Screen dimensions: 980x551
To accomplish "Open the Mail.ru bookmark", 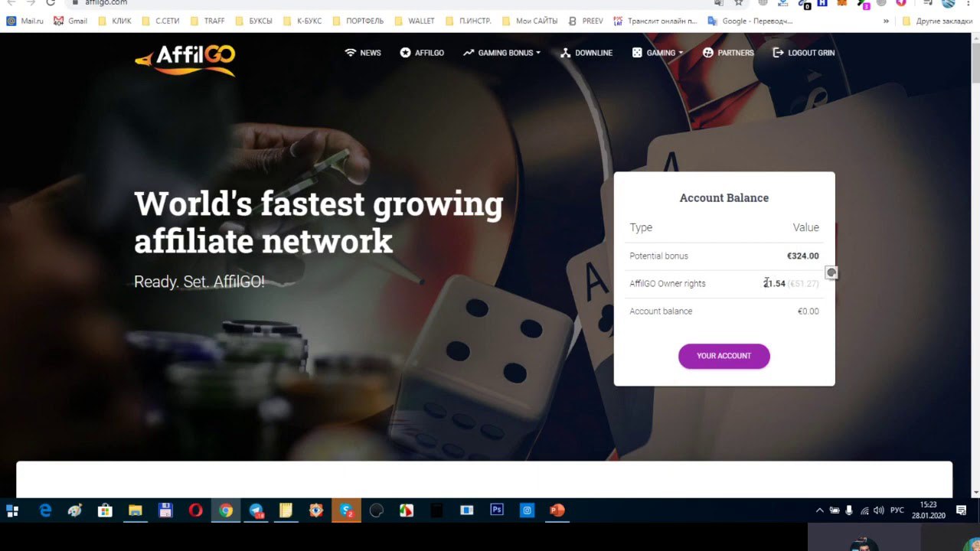I will [24, 21].
